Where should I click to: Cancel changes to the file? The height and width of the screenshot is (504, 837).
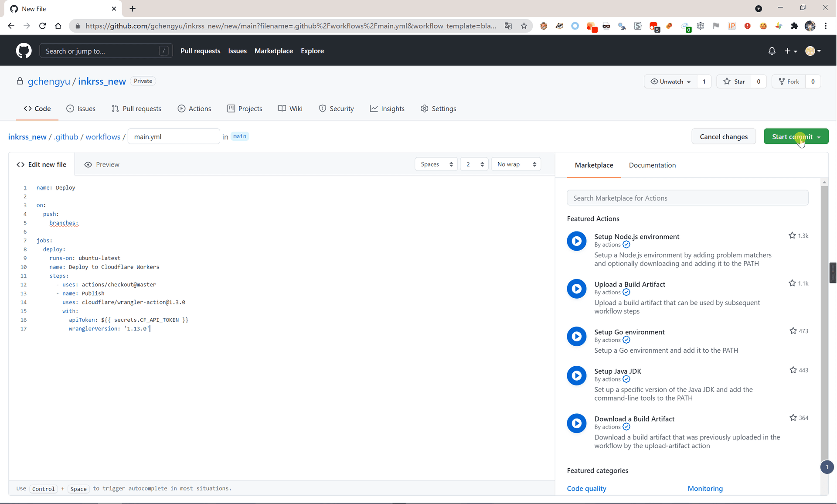[x=724, y=136]
